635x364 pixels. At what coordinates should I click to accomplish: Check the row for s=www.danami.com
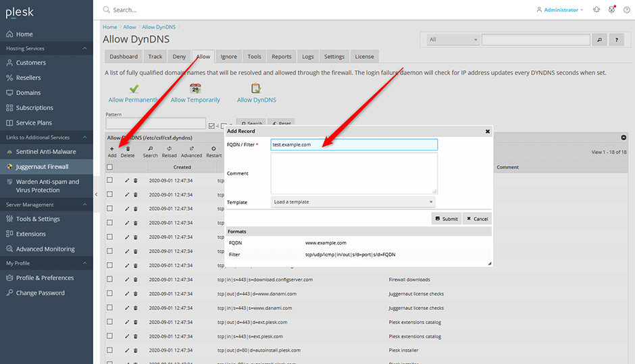point(109,308)
